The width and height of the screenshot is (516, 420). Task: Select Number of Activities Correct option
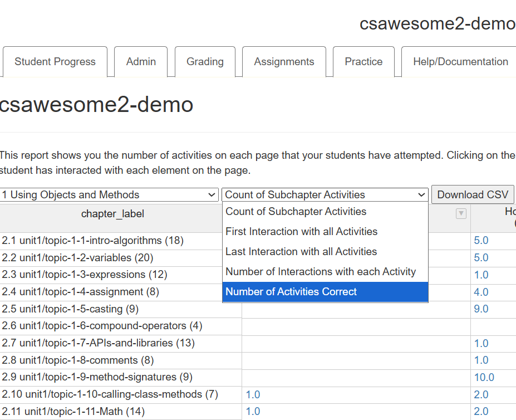[x=325, y=292]
